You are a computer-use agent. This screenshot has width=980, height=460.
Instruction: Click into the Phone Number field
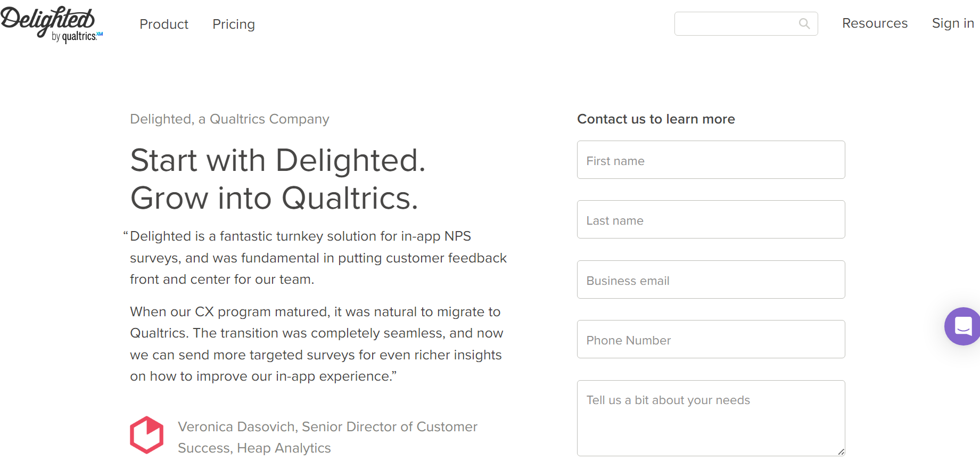tap(711, 340)
